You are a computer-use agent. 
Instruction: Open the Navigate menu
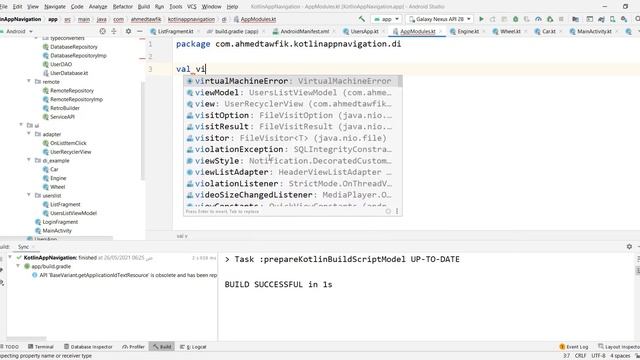[x=55, y=7]
